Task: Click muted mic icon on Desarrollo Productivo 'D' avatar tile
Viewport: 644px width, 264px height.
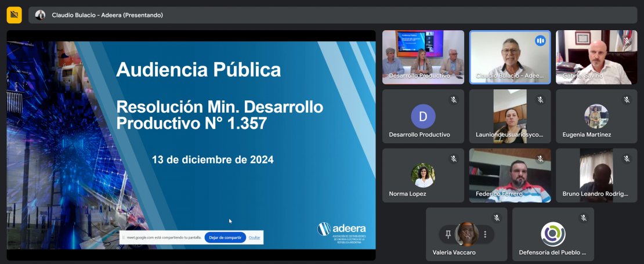Action: click(454, 100)
